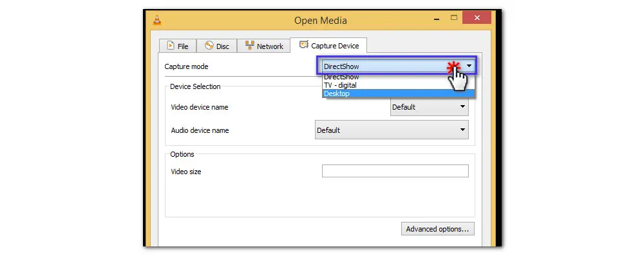Click the Video size input field
Image resolution: width=644 pixels, height=258 pixels.
click(395, 171)
